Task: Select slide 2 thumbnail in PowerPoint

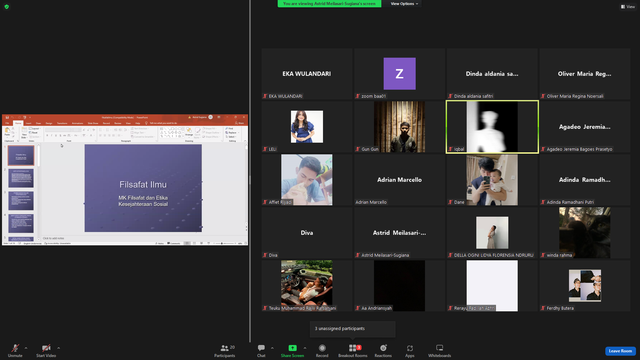Action: [21, 178]
